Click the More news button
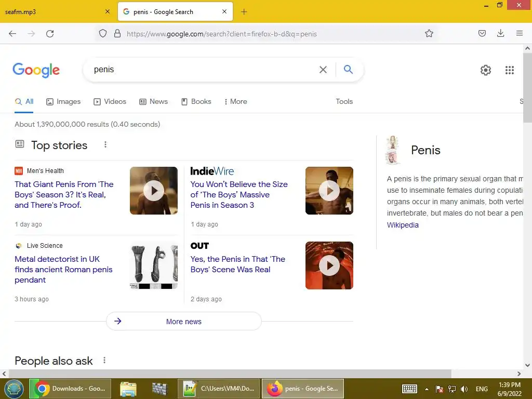 (183, 321)
